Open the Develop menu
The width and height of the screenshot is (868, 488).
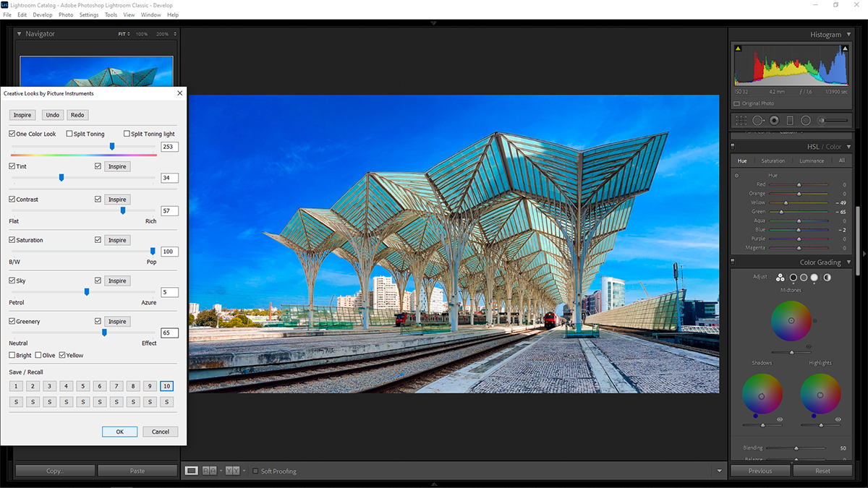tap(41, 14)
